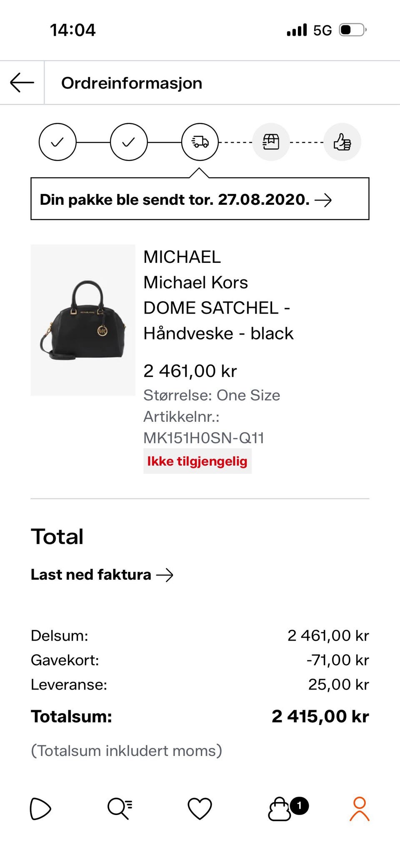Screen dimensions: 400x868
Task: Select the first checkmark progress step
Action: (57, 142)
